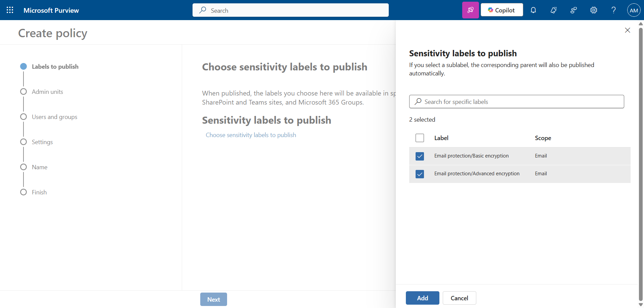Click the Search for specific labels field

tap(517, 102)
